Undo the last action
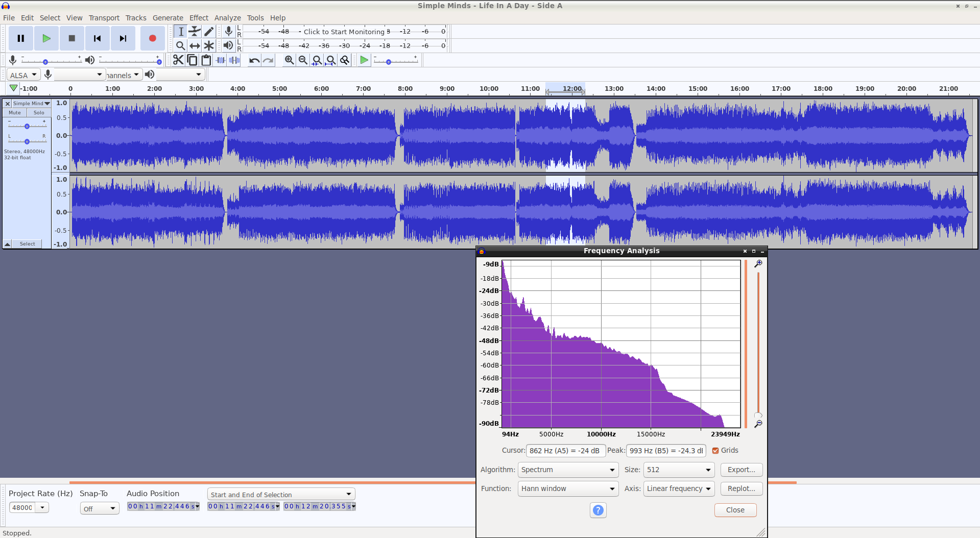 (254, 60)
